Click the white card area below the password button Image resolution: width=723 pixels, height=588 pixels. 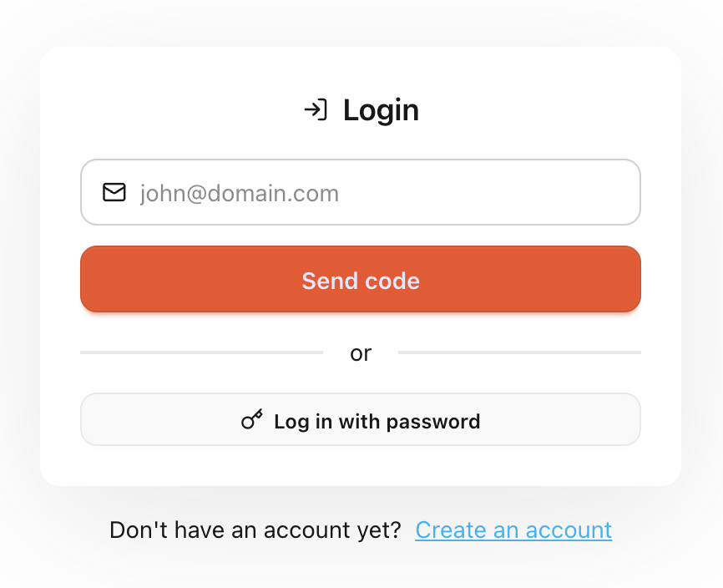pos(361,466)
